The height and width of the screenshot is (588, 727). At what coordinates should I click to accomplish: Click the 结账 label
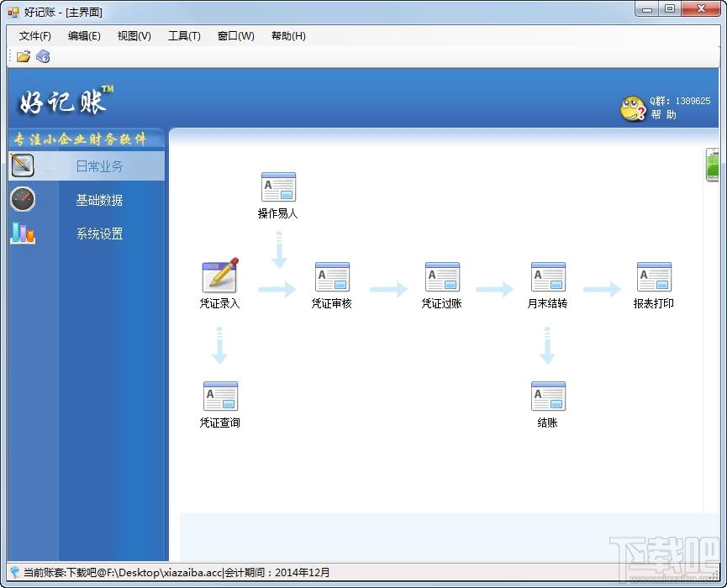pyautogui.click(x=547, y=423)
